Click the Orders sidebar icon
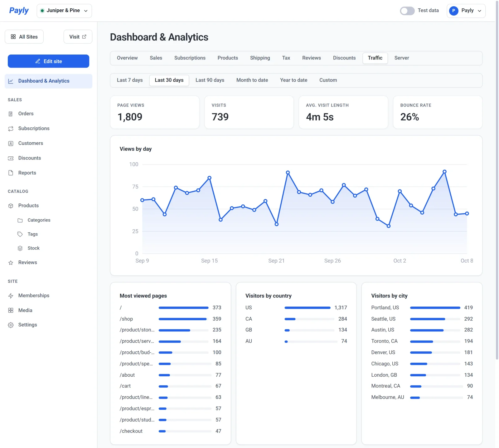Screen dimensions: 499x448 point(11,114)
